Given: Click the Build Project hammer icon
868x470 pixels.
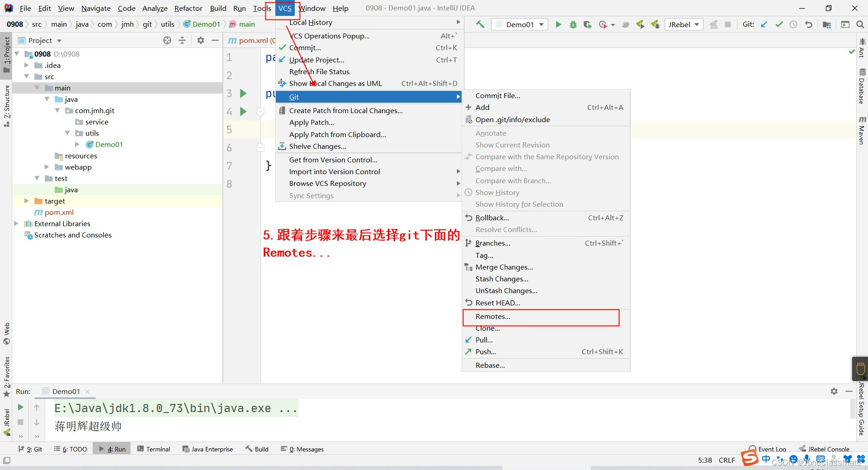Looking at the screenshot, I should [x=480, y=24].
